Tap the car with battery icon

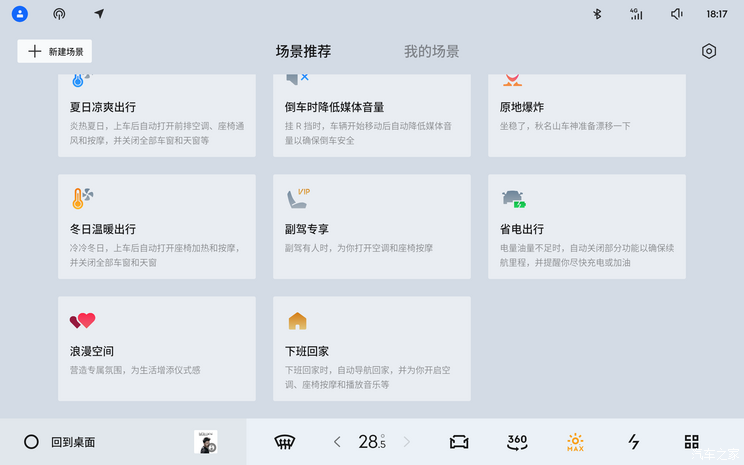point(514,199)
